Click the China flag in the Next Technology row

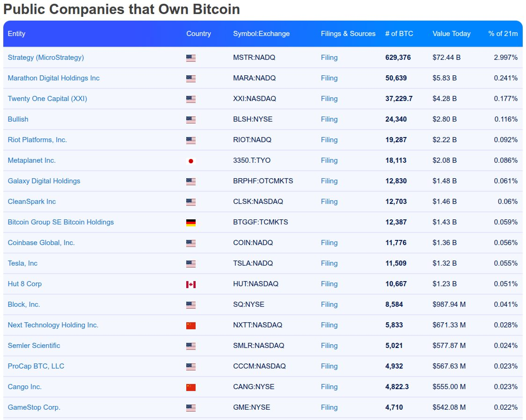pos(191,326)
